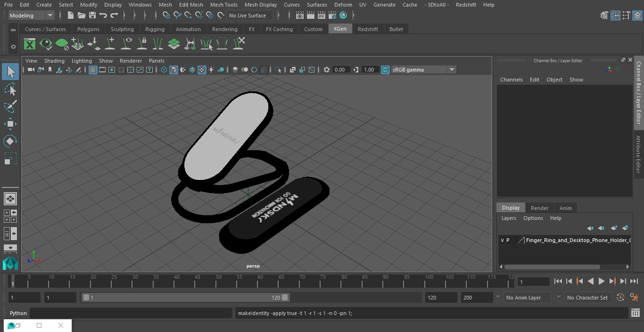Switch command line language from Python
Image resolution: width=644 pixels, height=332 pixels.
(18, 313)
